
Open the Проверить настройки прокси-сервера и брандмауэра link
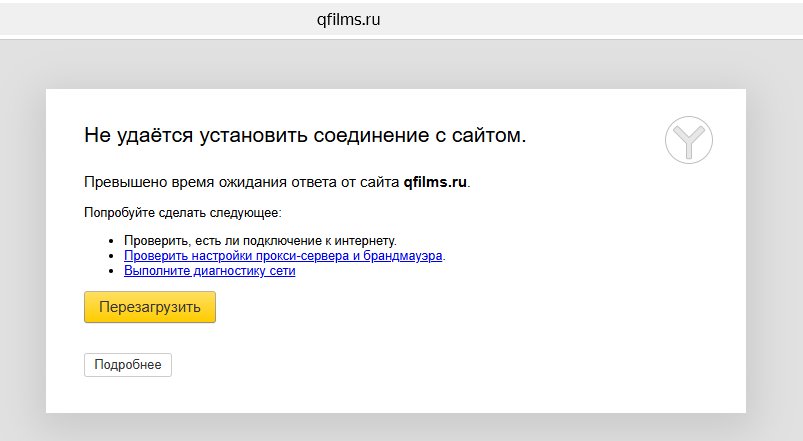[x=283, y=256]
